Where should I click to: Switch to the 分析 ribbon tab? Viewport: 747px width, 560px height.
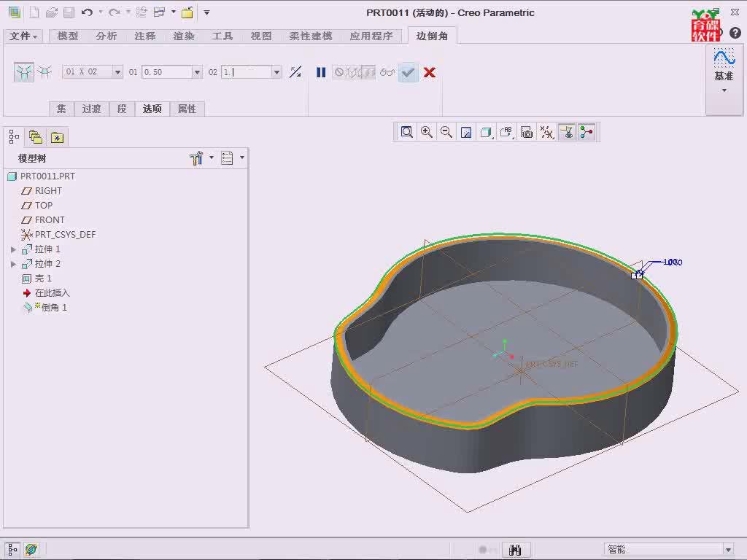[107, 36]
